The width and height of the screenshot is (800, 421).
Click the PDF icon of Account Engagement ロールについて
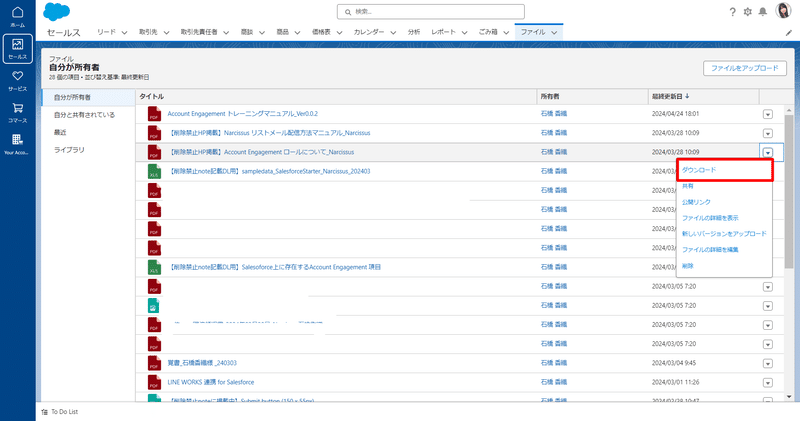tap(154, 152)
